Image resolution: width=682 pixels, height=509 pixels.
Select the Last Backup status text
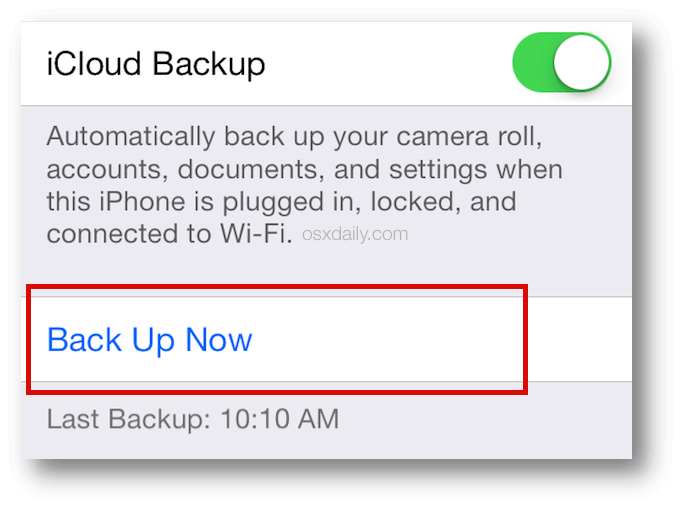(193, 419)
